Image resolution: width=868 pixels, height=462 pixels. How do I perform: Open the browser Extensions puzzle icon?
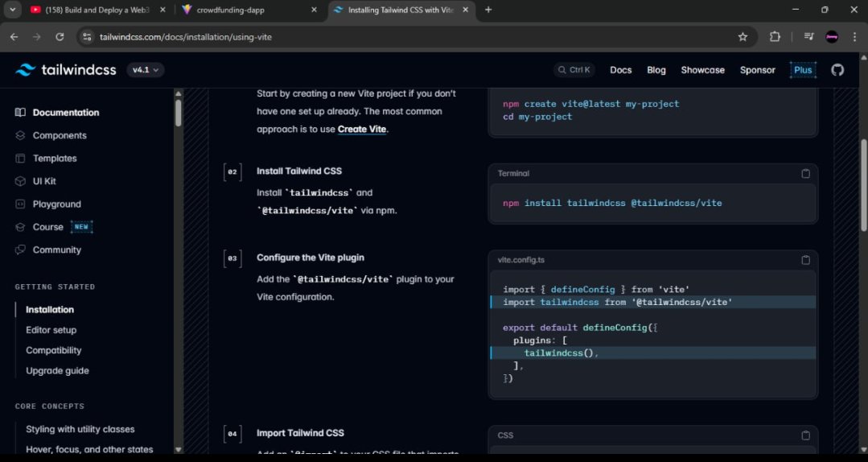pyautogui.click(x=775, y=37)
